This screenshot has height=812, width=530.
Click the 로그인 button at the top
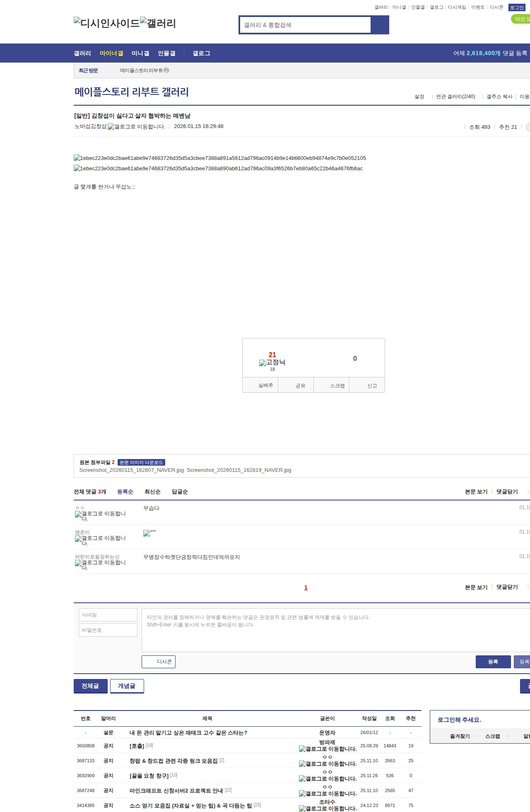[517, 7]
